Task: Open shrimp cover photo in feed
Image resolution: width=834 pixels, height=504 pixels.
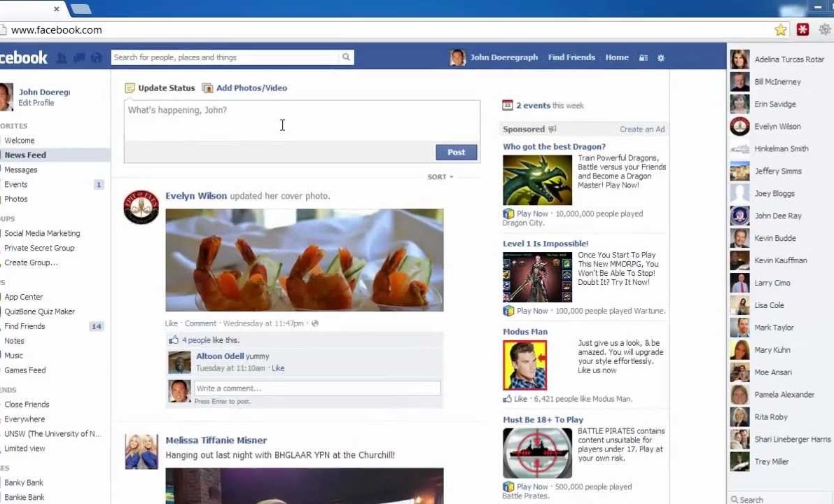Action: [304, 260]
